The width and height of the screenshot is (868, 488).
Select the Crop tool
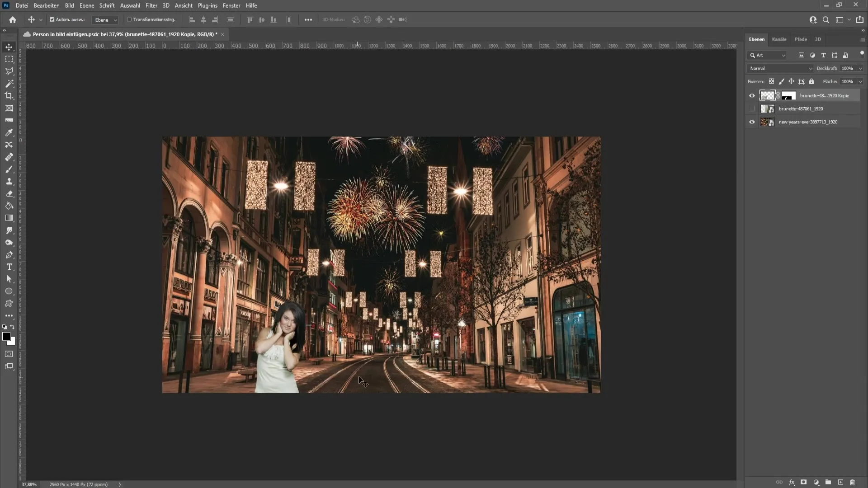pyautogui.click(x=9, y=96)
